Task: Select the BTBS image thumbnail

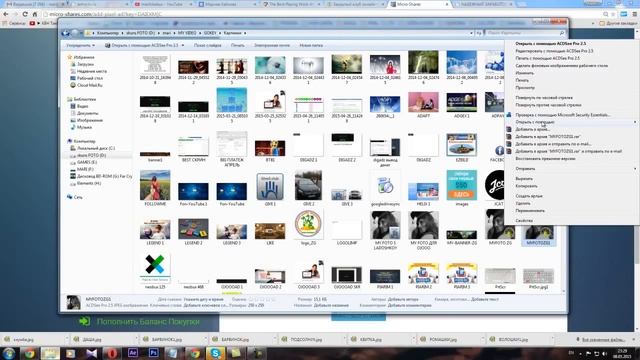Action: click(x=270, y=150)
